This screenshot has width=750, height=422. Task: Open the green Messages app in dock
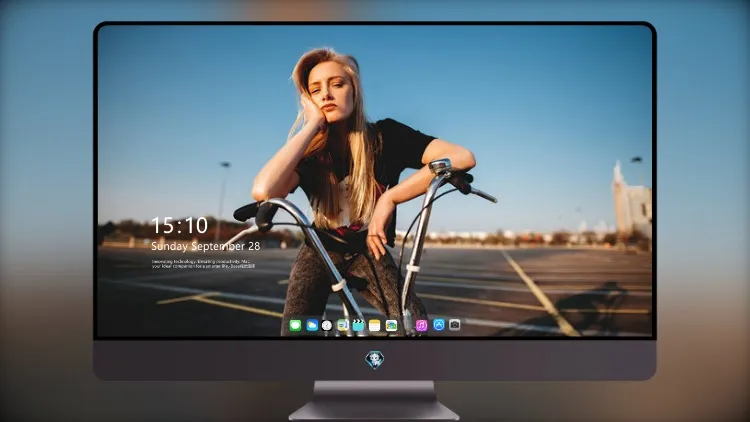tap(295, 325)
